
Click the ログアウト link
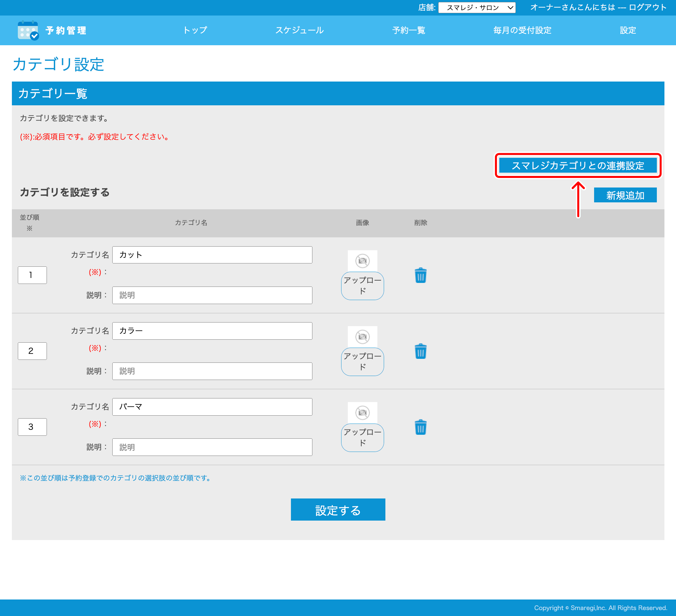[647, 7]
